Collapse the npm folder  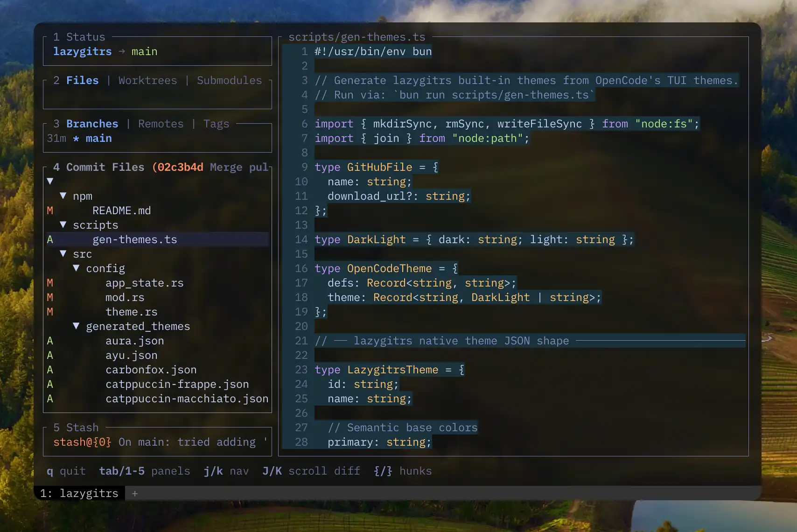click(x=63, y=196)
